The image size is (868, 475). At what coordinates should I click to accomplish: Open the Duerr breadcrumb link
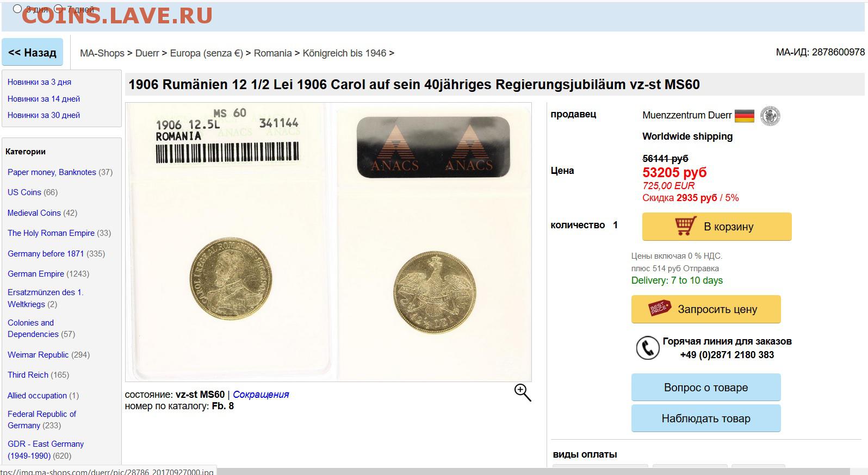(147, 53)
